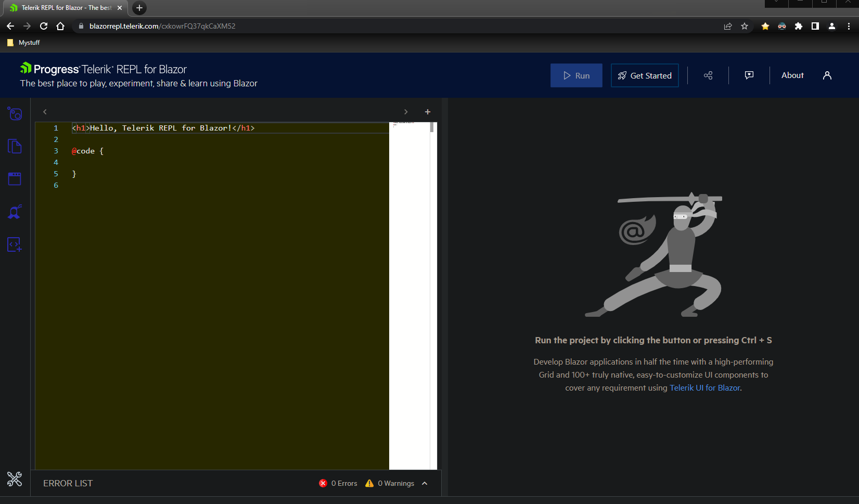
Task: Click the browser address bar URL
Action: [x=162, y=26]
